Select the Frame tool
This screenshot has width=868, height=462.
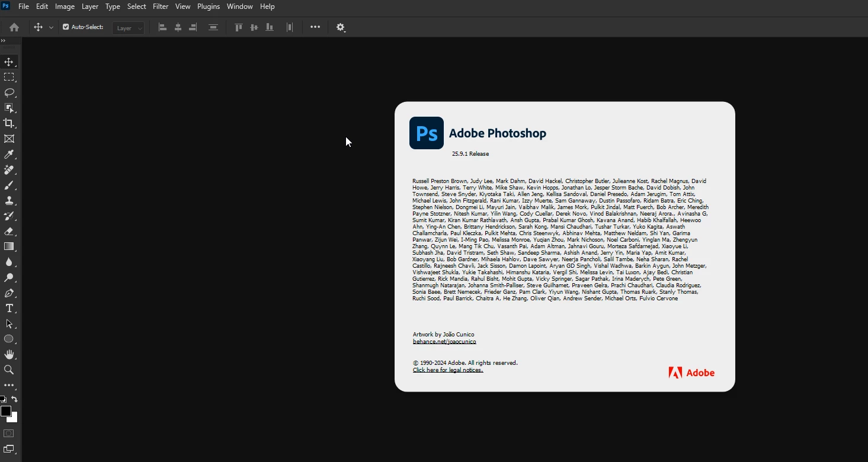point(9,139)
